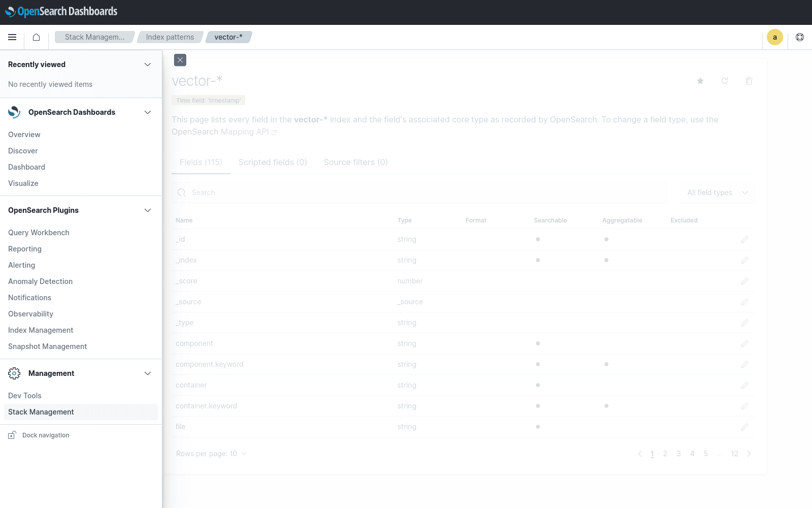Go to page 2 of fields
This screenshot has width=812, height=508.
coord(665,454)
